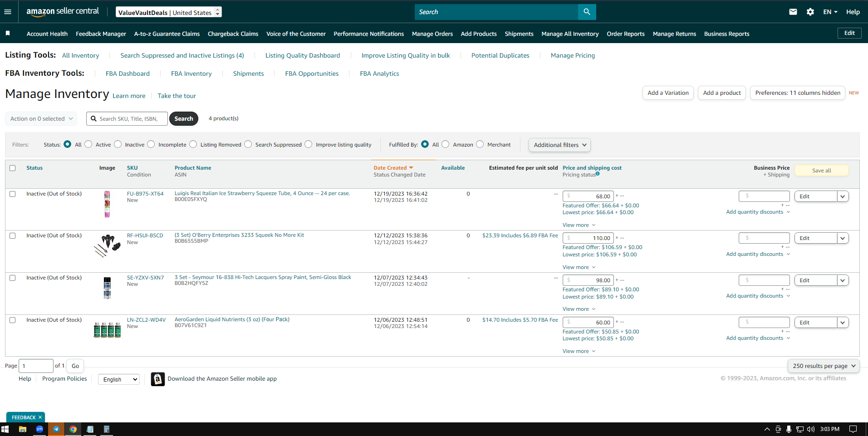Select the checkbox for SKU RF-HSUI-BSCD

[13, 235]
